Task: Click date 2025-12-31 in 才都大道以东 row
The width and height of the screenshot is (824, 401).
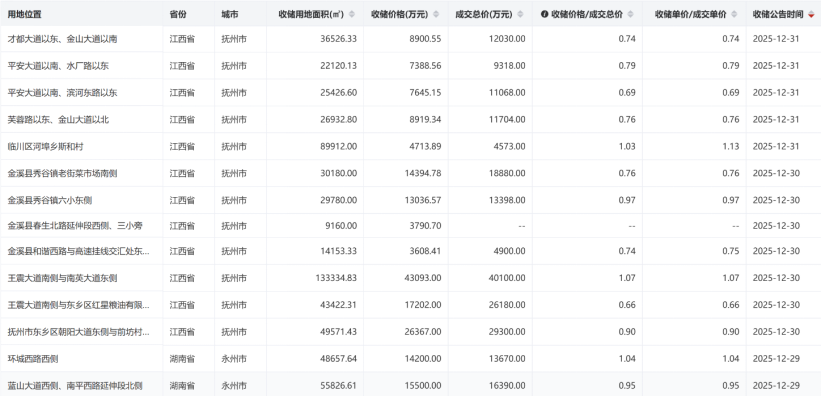Action: point(776,39)
